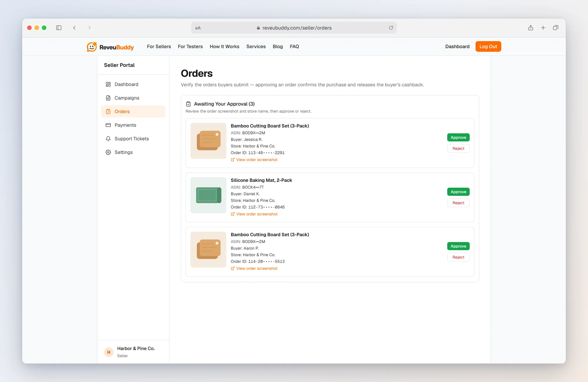Screen dimensions: 588x382
Task: Open the How It Works nav item
Action: (x=224, y=46)
